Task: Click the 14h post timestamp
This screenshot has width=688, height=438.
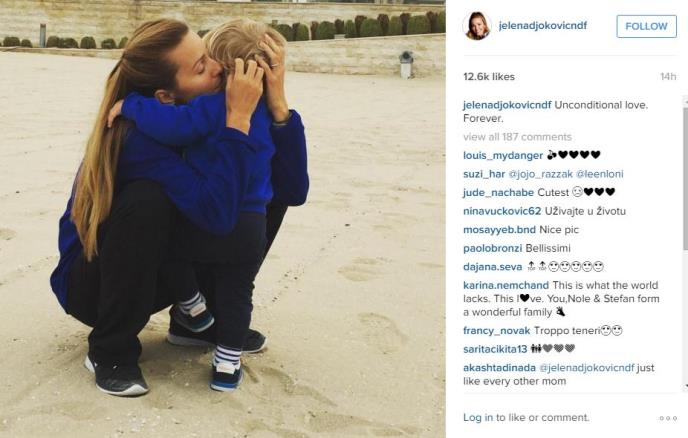Action: click(668, 77)
